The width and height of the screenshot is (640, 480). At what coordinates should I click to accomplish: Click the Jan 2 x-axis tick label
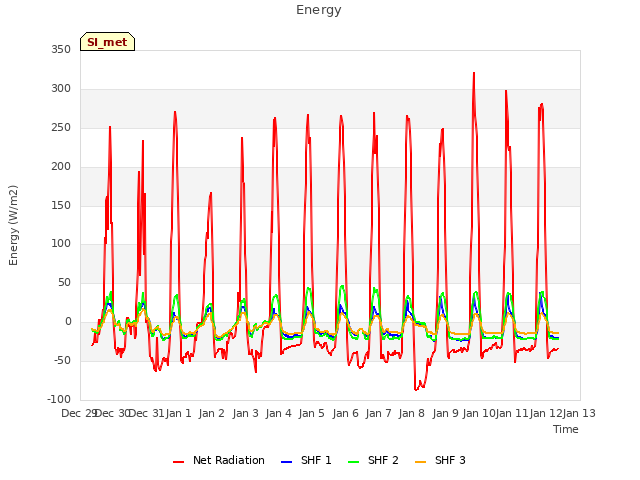point(212,413)
